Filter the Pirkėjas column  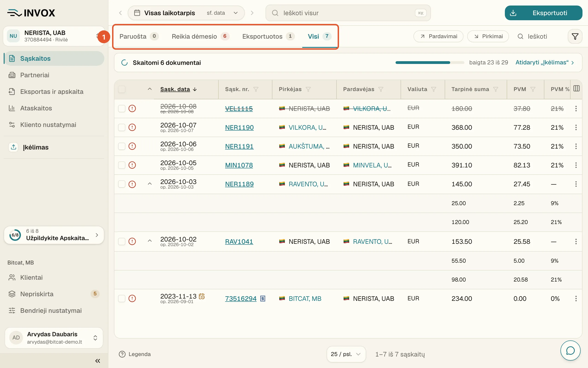point(308,89)
